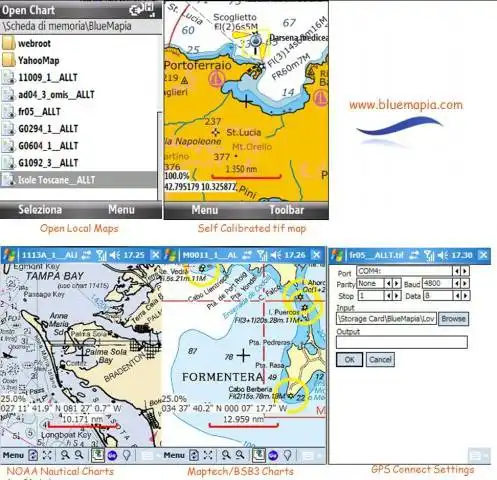This screenshot has height=480, width=497.
Task: Tap connectivity arrows icon in Formentera title bar
Action: click(247, 255)
